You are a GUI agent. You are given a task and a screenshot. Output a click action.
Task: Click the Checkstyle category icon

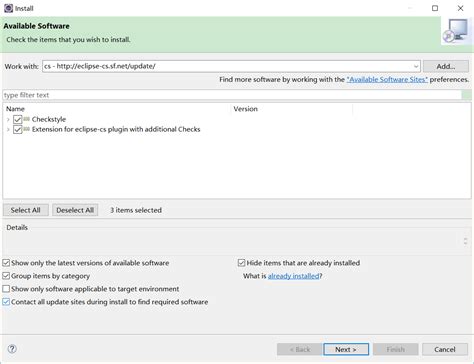pos(27,119)
